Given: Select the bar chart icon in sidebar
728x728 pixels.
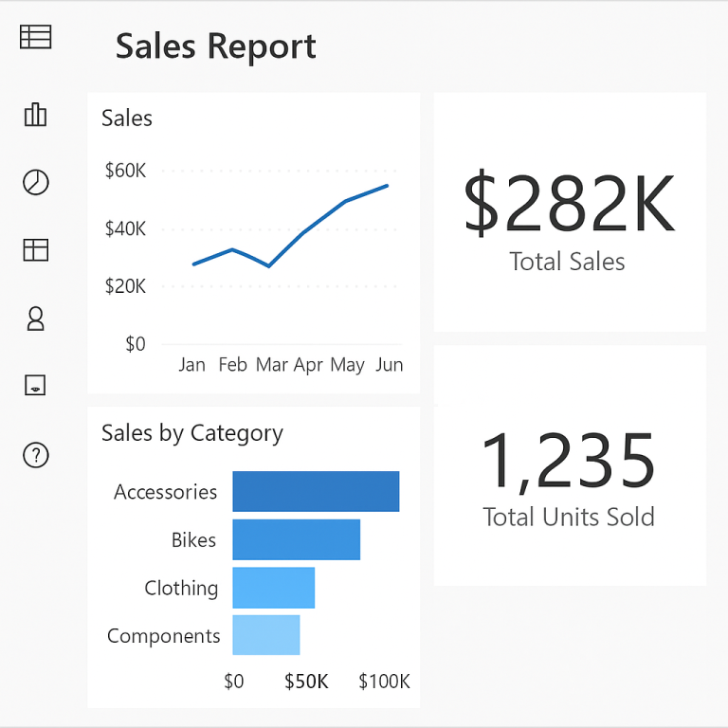Looking at the screenshot, I should click(x=35, y=115).
